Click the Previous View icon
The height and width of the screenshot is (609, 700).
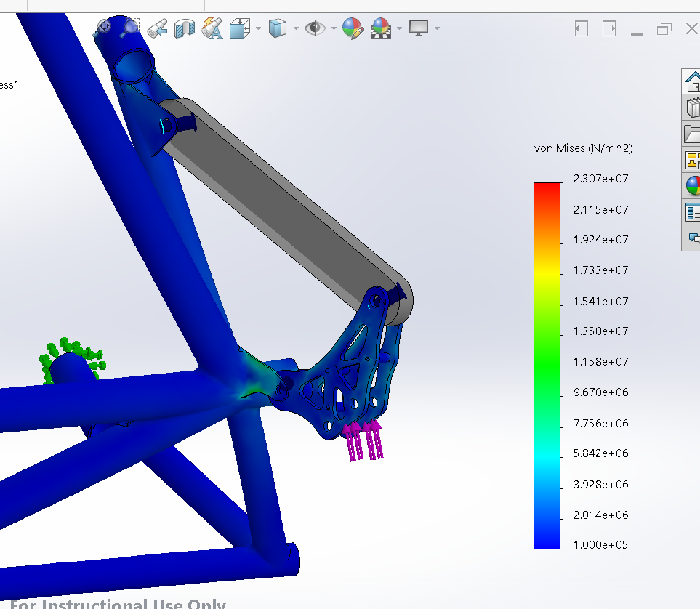pyautogui.click(x=158, y=28)
